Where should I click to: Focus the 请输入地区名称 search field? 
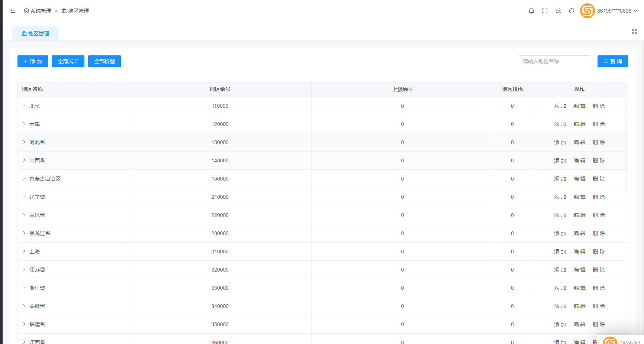[x=554, y=61]
